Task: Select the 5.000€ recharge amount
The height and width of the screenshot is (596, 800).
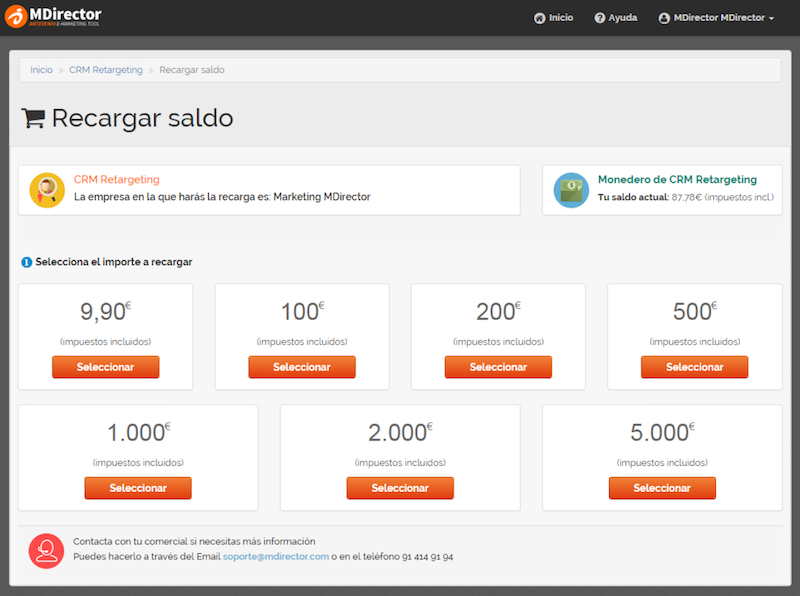Action: (662, 488)
